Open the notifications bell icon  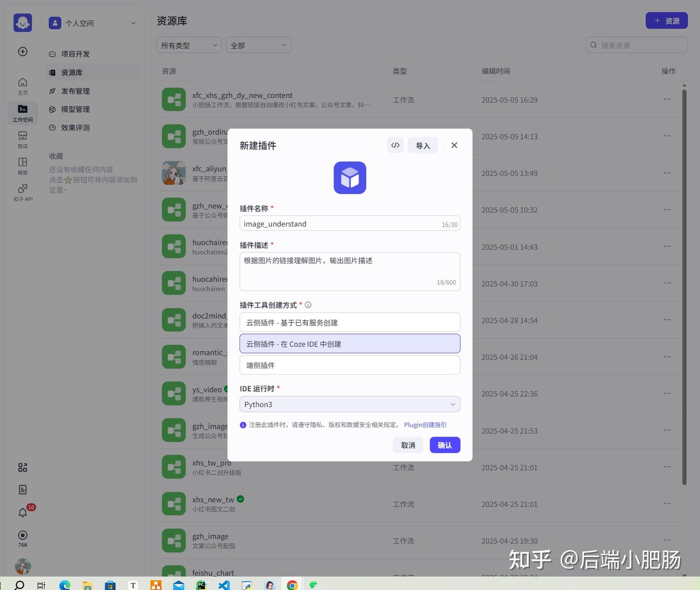[x=23, y=513]
